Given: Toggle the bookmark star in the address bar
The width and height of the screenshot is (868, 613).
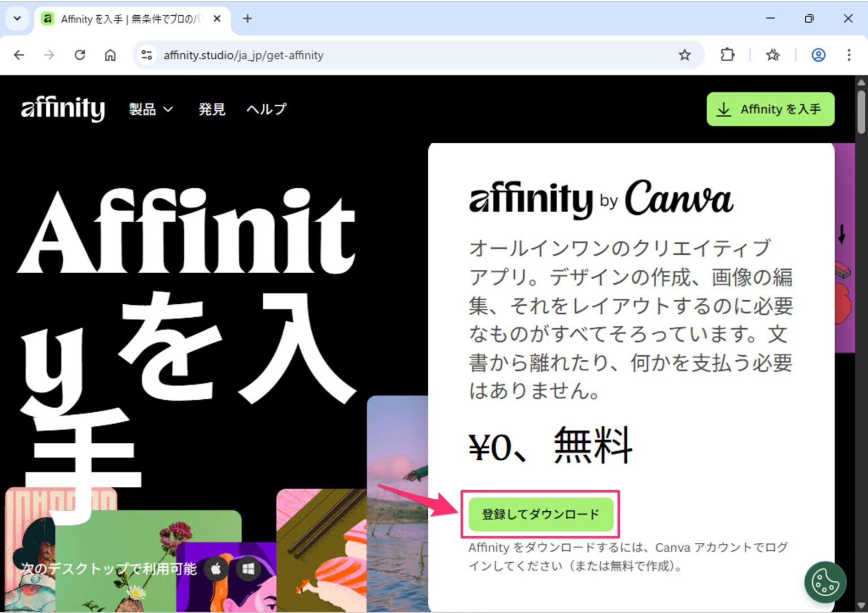Looking at the screenshot, I should tap(685, 55).
